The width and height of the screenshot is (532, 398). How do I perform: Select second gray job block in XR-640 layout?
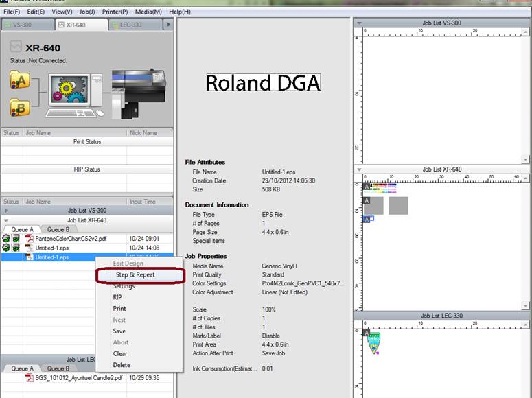coord(398,206)
